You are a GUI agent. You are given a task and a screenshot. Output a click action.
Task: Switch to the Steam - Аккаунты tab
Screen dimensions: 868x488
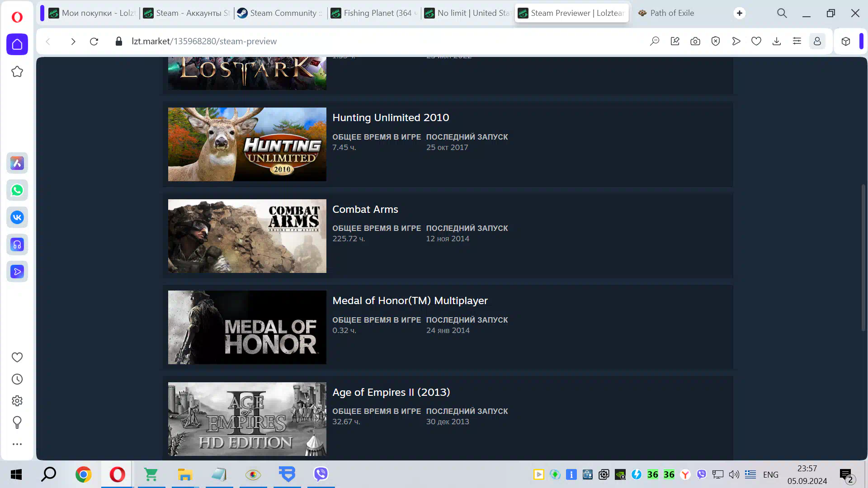(x=186, y=13)
